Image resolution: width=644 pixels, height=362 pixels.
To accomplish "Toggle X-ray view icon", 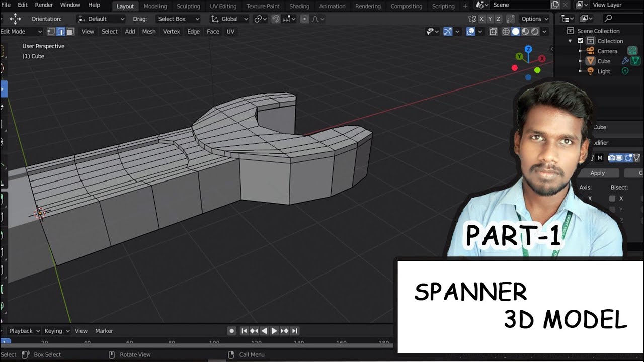I will point(493,31).
